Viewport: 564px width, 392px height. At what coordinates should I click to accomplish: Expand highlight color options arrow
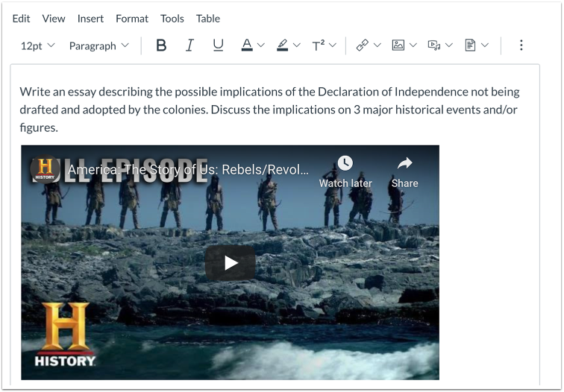(297, 45)
